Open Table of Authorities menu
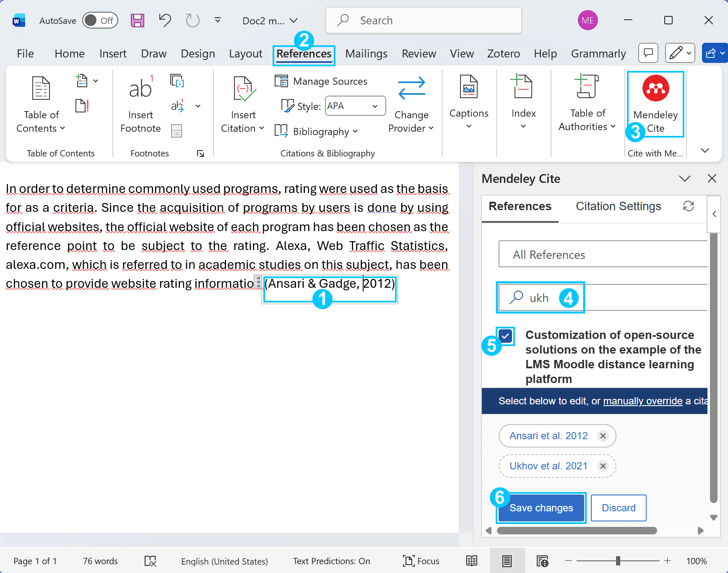 click(587, 102)
